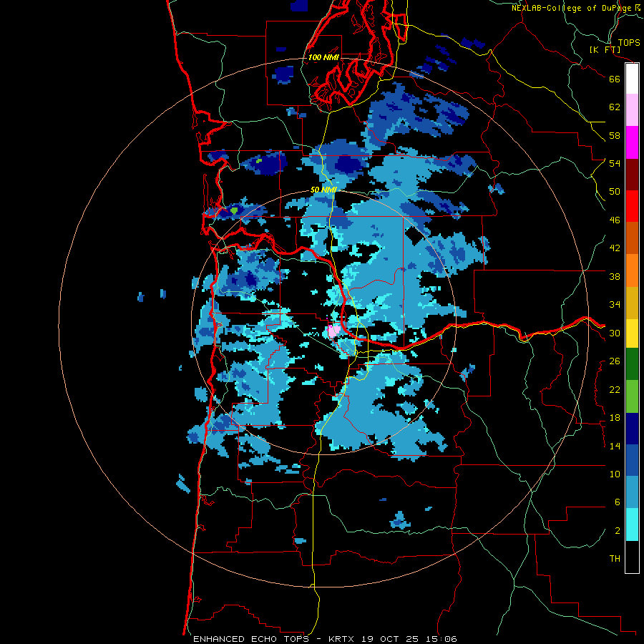Screen dimensions: 644x644
Task: Click the bright orange legend swatch
Action: tap(632, 270)
